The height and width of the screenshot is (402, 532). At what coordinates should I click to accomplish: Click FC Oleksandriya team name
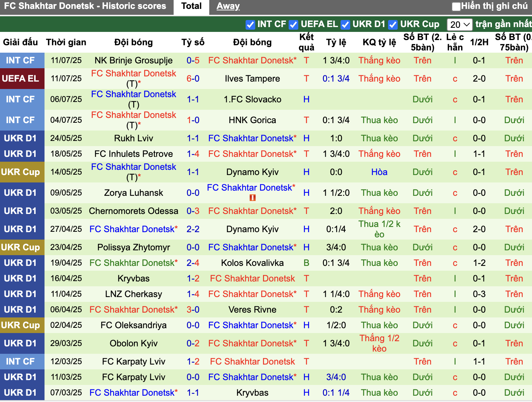[134, 325]
